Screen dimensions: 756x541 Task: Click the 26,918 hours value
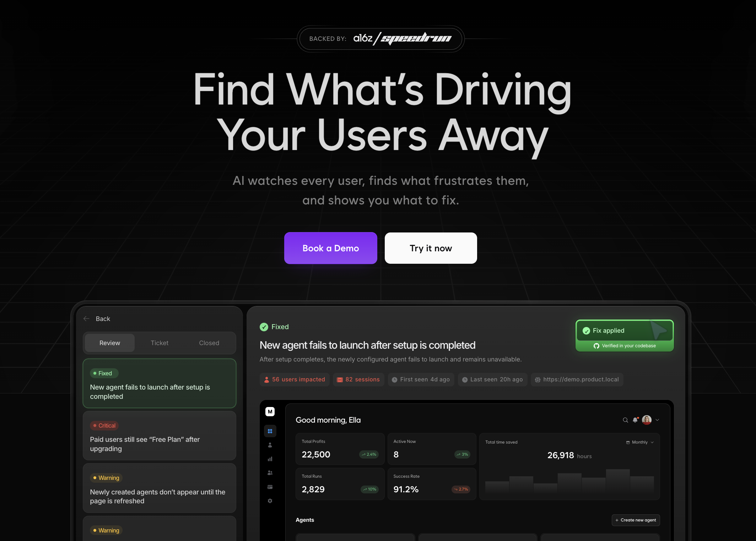click(569, 455)
